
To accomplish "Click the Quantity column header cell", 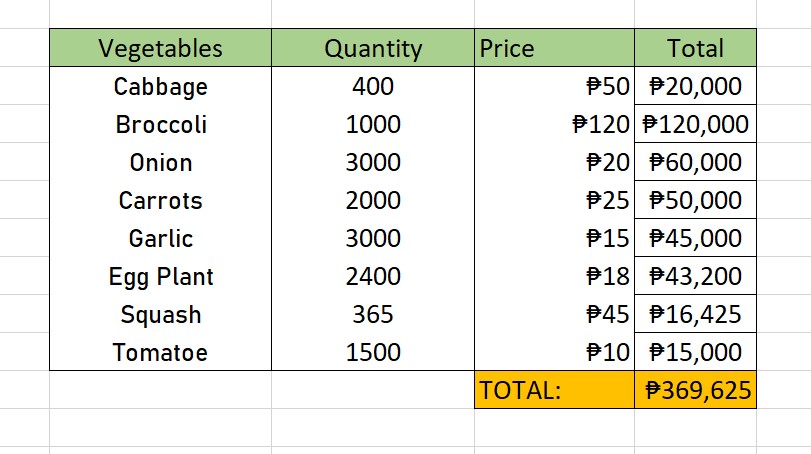I will click(373, 48).
